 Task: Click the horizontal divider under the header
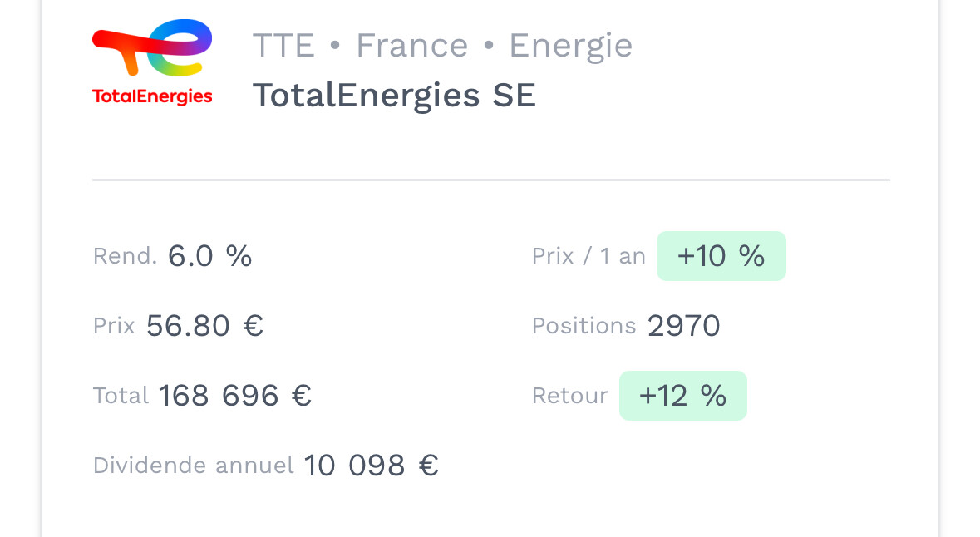(490, 180)
